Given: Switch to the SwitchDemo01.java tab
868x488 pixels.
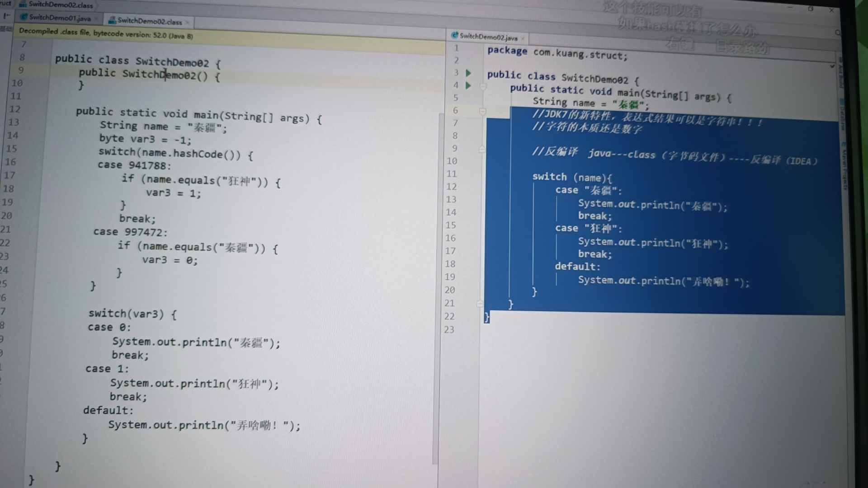Looking at the screenshot, I should click(x=59, y=18).
